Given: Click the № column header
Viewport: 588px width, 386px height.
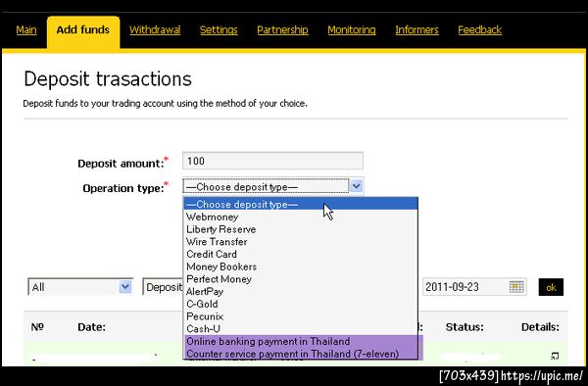Looking at the screenshot, I should pyautogui.click(x=37, y=327).
